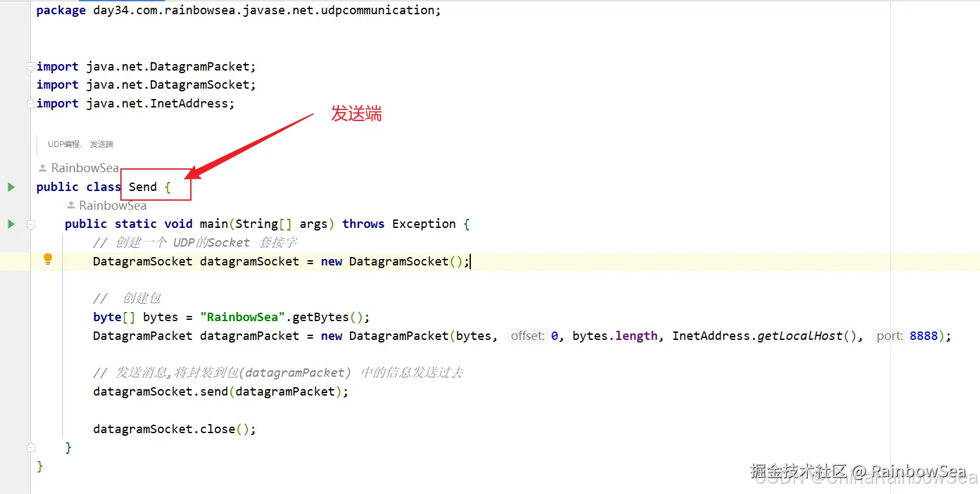980x494 pixels.
Task: Click the class name Send
Action: tap(143, 187)
